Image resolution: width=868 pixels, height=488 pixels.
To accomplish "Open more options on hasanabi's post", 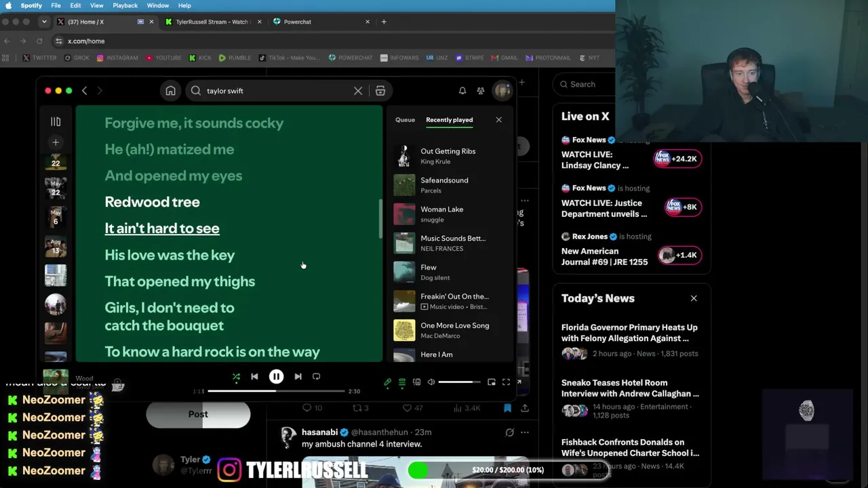I will click(x=525, y=432).
